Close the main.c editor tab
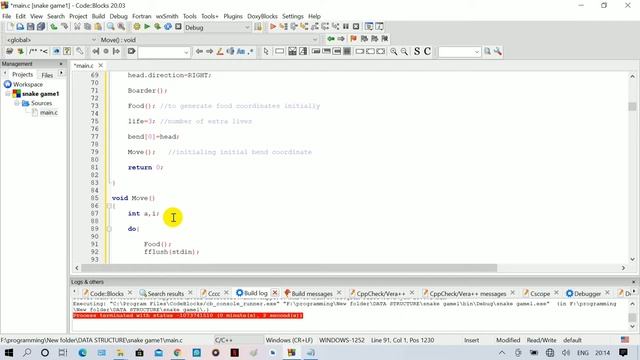 point(100,65)
